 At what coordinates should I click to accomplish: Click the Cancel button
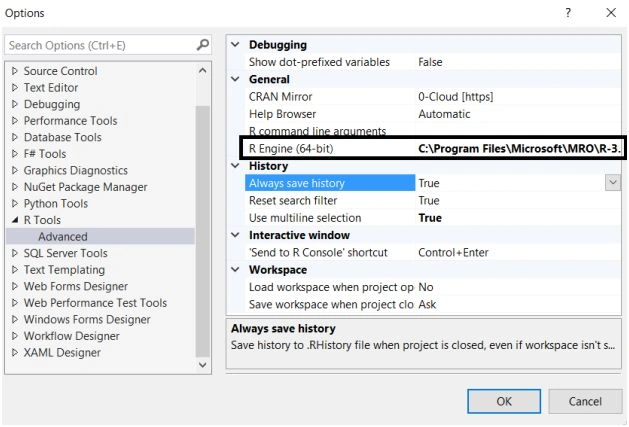[x=585, y=401]
